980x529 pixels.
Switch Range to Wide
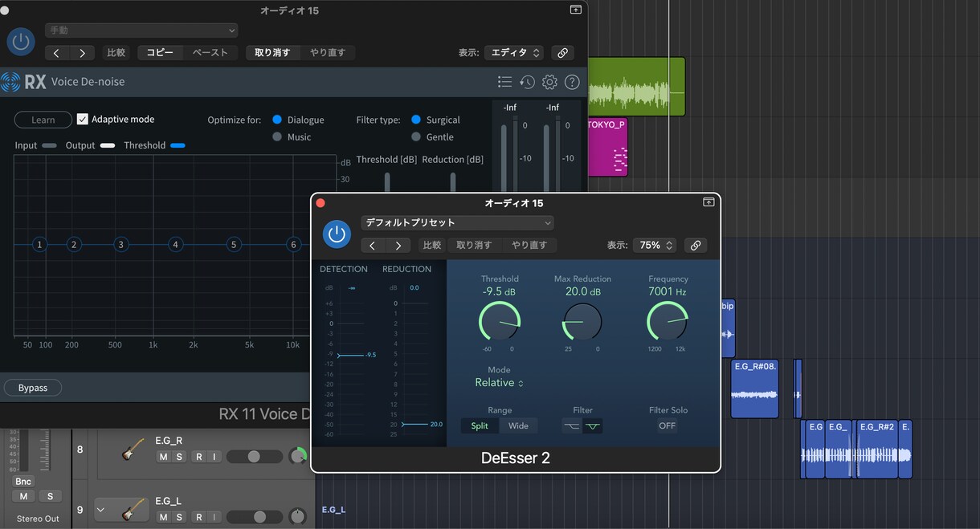[519, 425]
